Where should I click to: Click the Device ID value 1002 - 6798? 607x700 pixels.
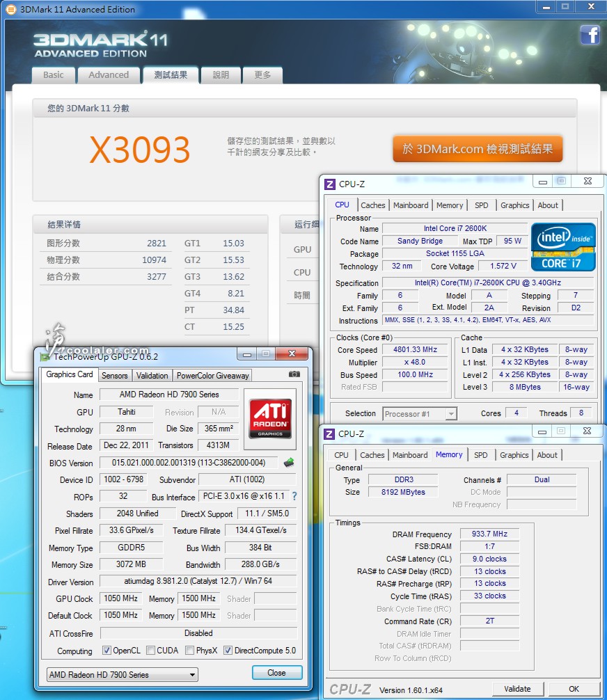(123, 479)
